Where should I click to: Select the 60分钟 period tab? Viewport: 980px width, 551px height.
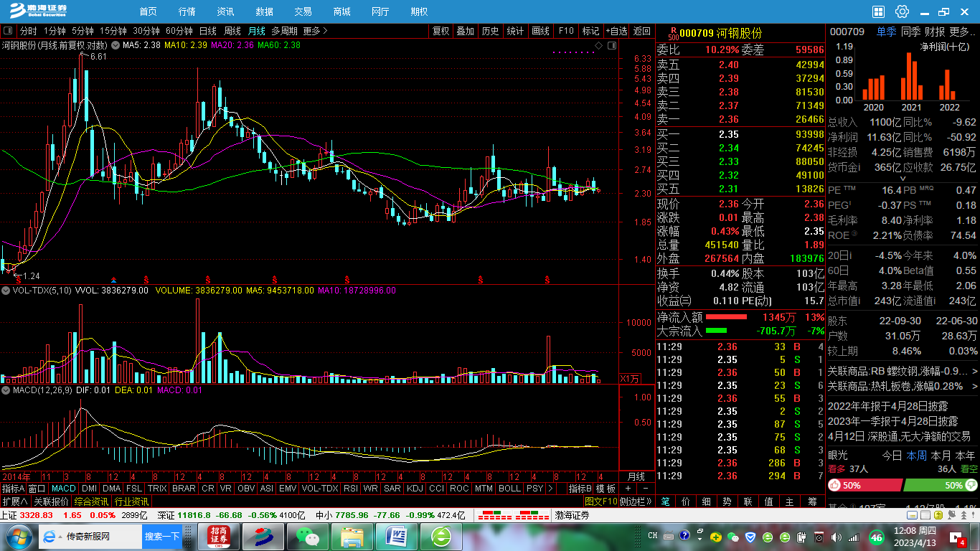click(x=179, y=31)
